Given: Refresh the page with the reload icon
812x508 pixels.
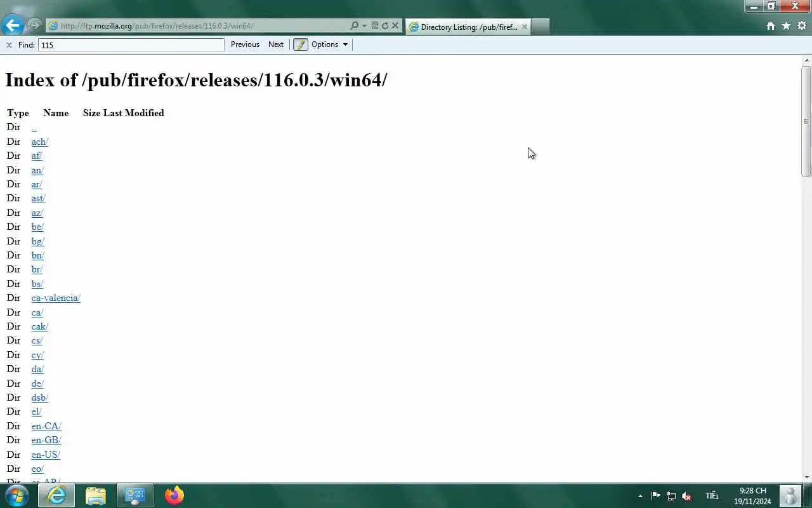Looking at the screenshot, I should pos(384,26).
